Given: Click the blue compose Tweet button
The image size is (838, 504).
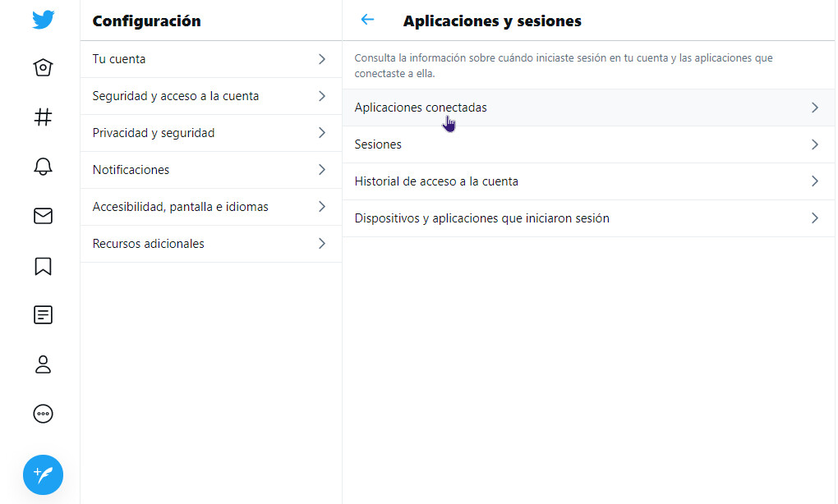Looking at the screenshot, I should [x=43, y=474].
